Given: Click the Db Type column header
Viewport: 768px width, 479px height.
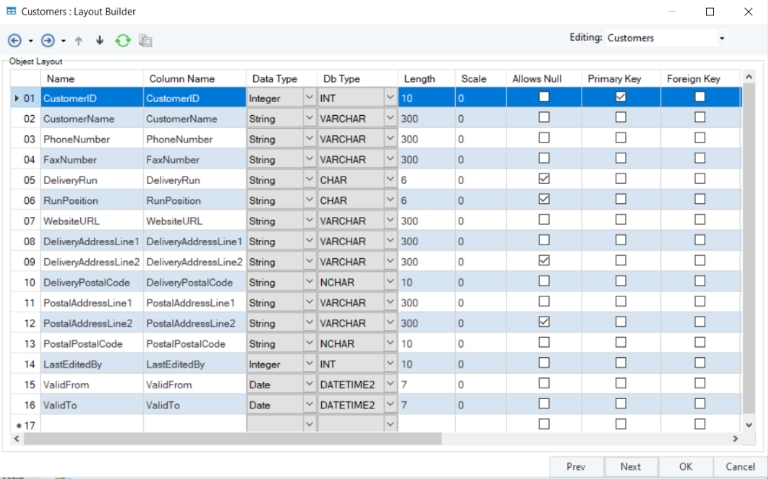Looking at the screenshot, I should tap(340, 78).
